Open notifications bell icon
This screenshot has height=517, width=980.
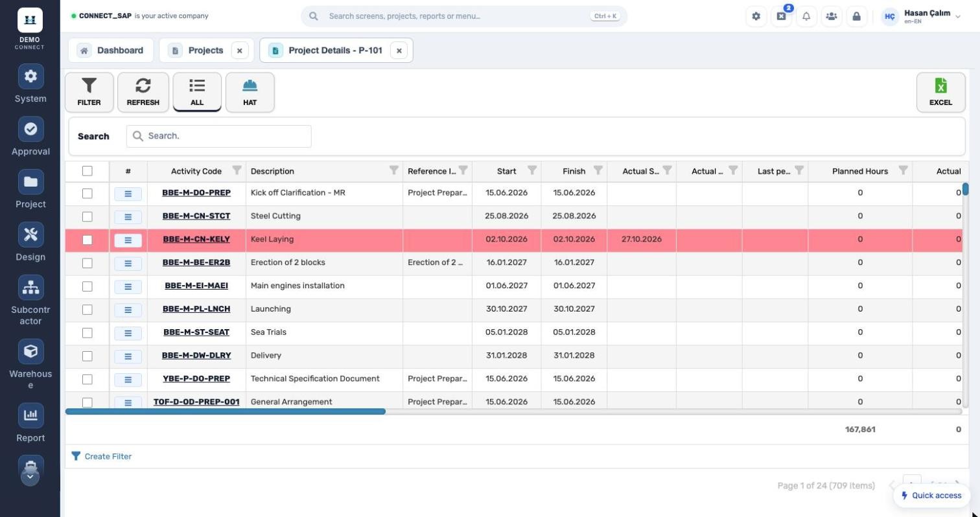pos(806,16)
